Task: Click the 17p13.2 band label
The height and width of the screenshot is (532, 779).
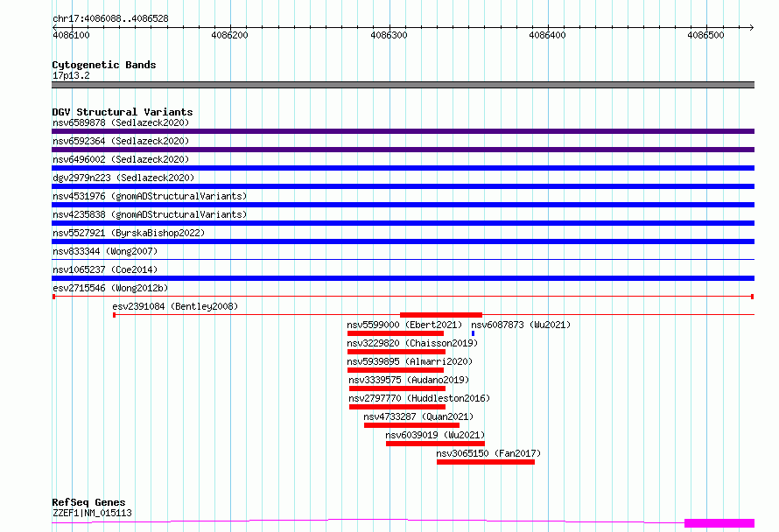Action: click(x=71, y=75)
